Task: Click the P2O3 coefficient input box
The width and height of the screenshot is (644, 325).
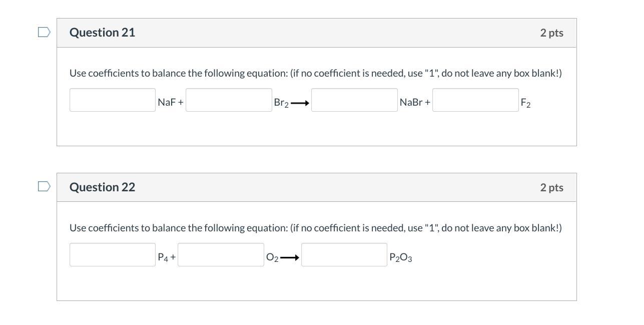Action: tap(344, 255)
